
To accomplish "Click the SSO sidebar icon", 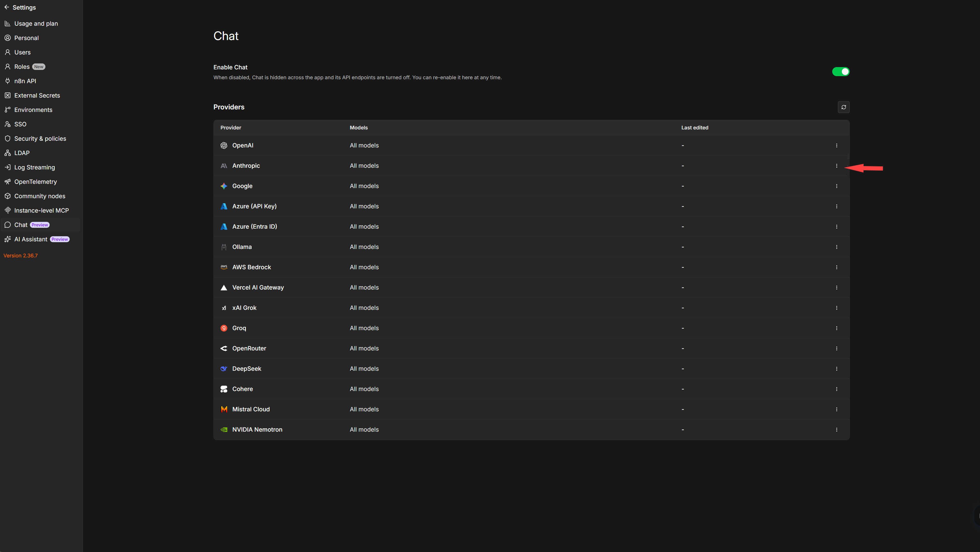I will tap(8, 124).
